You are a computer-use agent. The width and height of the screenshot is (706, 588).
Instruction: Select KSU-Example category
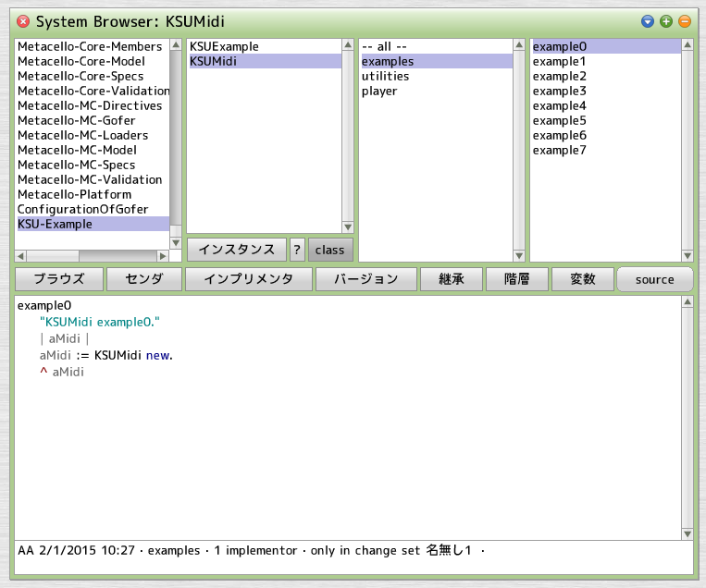tap(93, 224)
